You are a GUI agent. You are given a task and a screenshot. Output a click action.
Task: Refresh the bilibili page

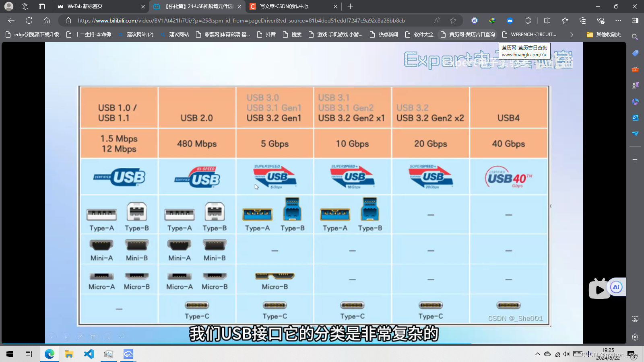click(x=29, y=21)
